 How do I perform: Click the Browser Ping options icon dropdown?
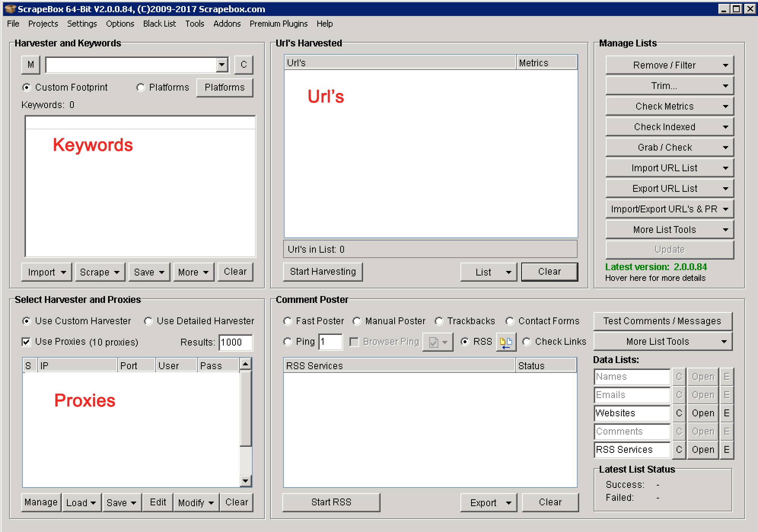pos(438,342)
